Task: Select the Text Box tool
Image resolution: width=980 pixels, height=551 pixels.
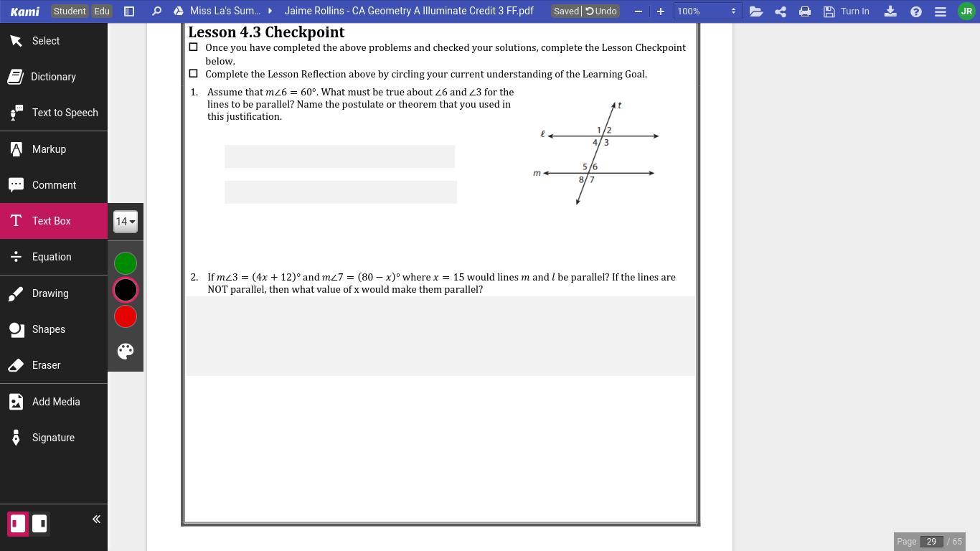Action: tap(54, 221)
